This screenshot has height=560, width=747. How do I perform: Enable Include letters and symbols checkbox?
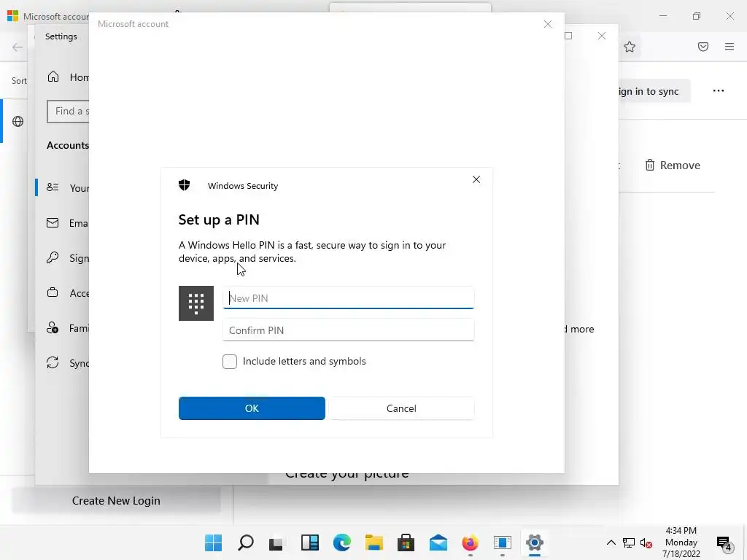[230, 362]
